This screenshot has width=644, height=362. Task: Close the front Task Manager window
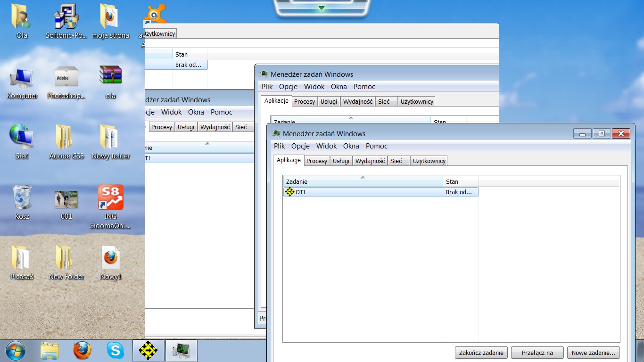tap(621, 133)
